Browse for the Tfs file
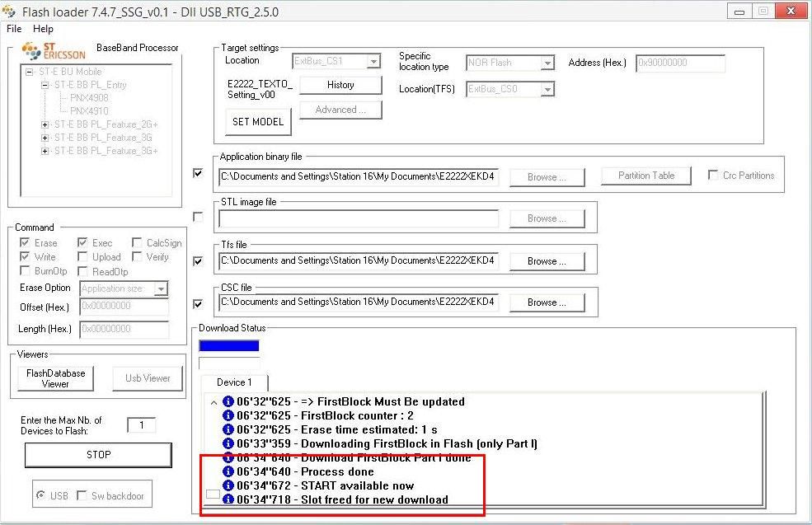This screenshot has width=812, height=525. (547, 261)
